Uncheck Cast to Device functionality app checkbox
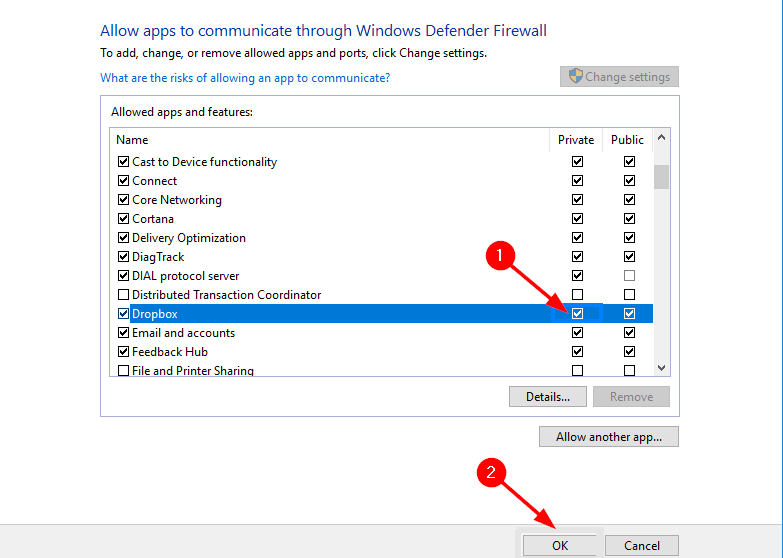Image resolution: width=783 pixels, height=558 pixels. pyautogui.click(x=123, y=162)
